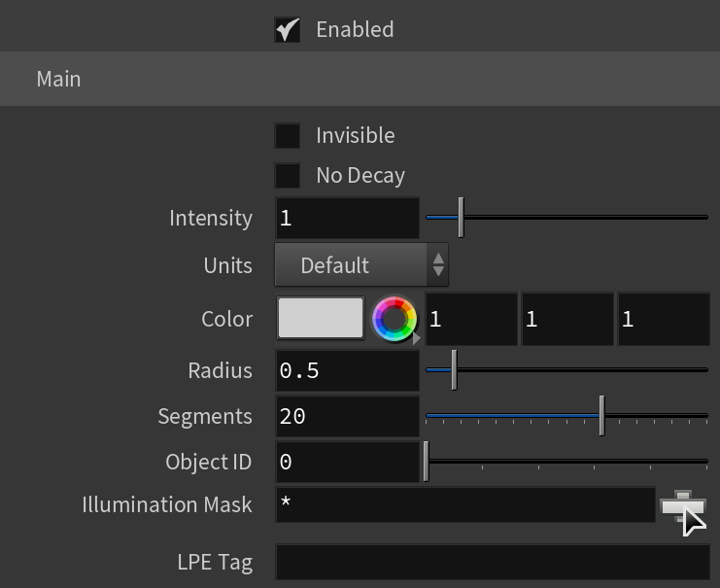Open the color wheel picker
This screenshot has height=588, width=720.
click(x=394, y=319)
